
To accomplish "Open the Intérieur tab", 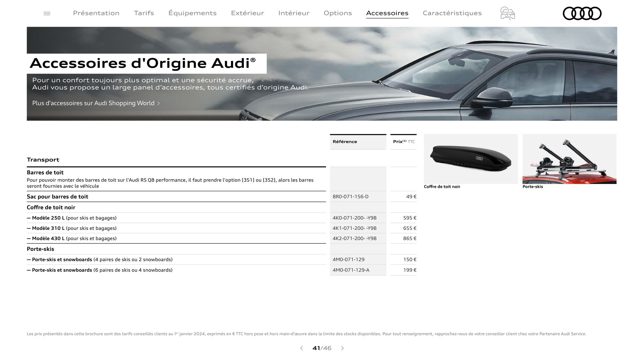I will click(x=294, y=13).
